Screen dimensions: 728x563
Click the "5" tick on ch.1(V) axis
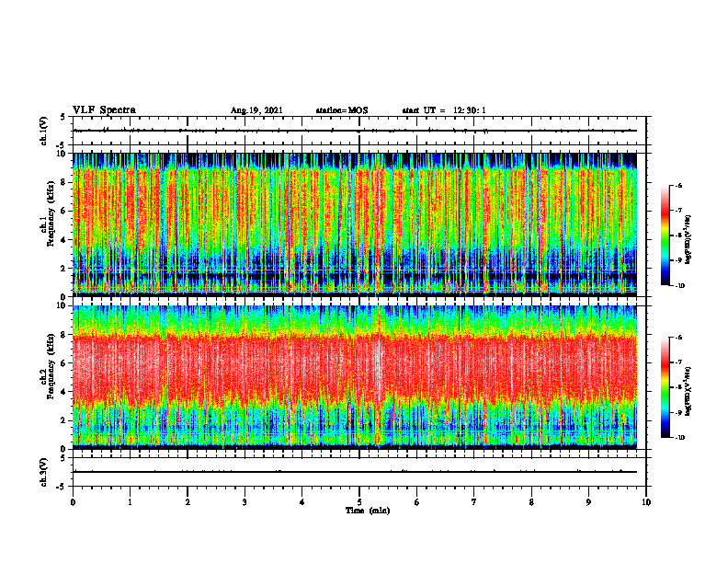[x=63, y=118]
